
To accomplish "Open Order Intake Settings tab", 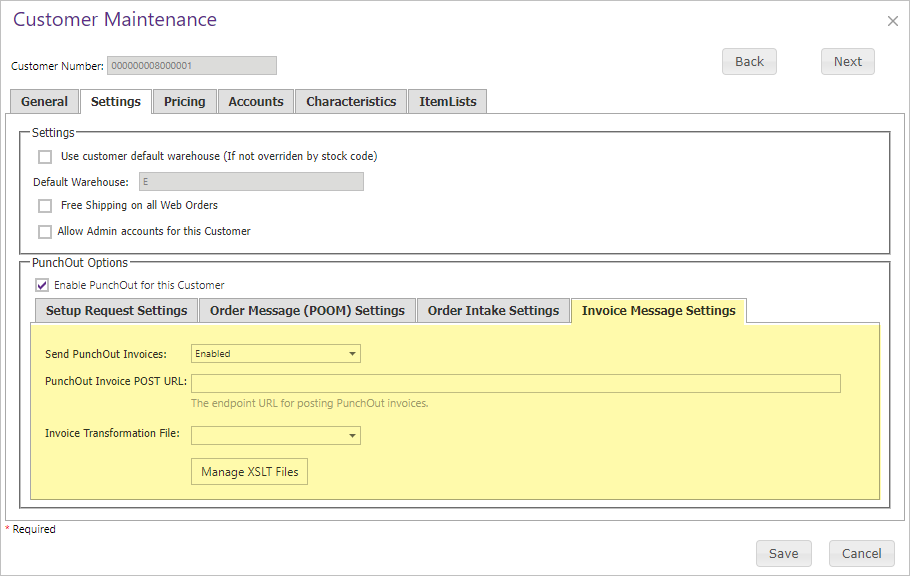I will [493, 311].
